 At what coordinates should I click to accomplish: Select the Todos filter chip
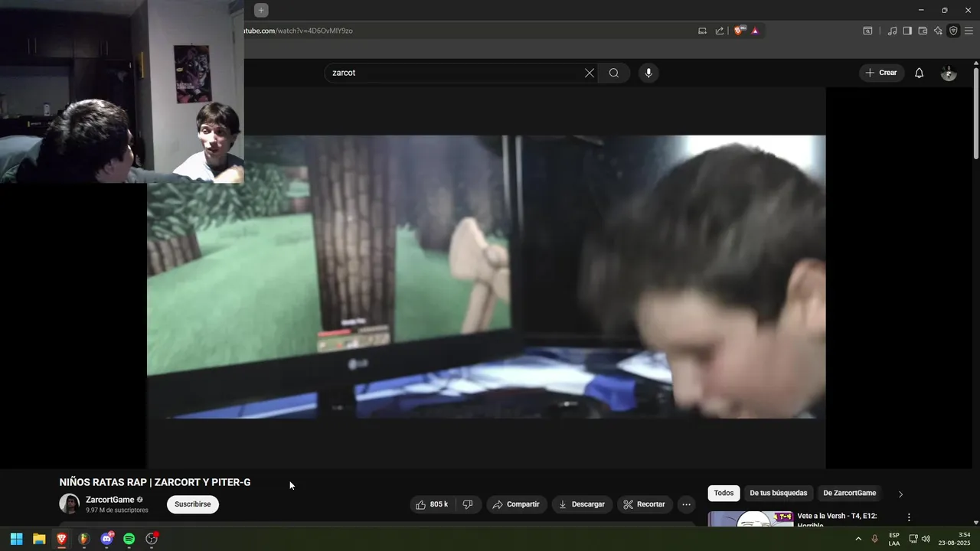pyautogui.click(x=724, y=493)
